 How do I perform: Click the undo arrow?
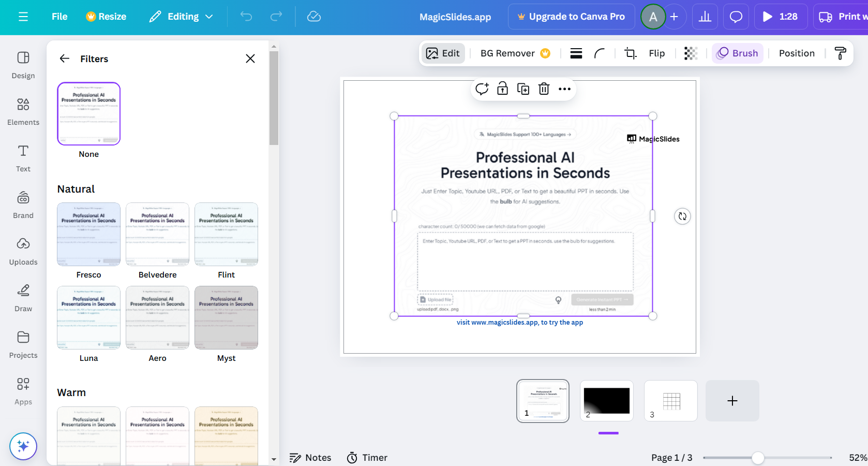point(246,17)
